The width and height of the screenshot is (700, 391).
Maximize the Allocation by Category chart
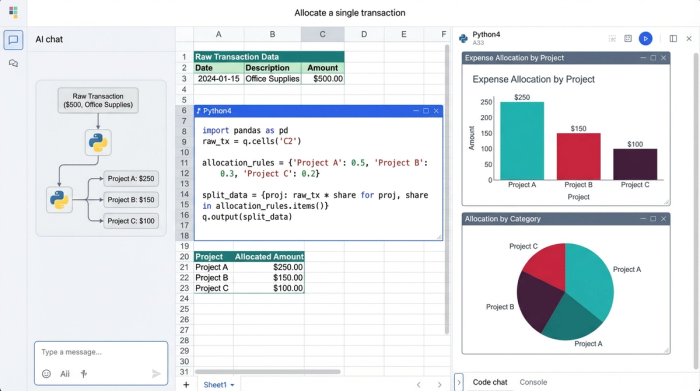[653, 219]
